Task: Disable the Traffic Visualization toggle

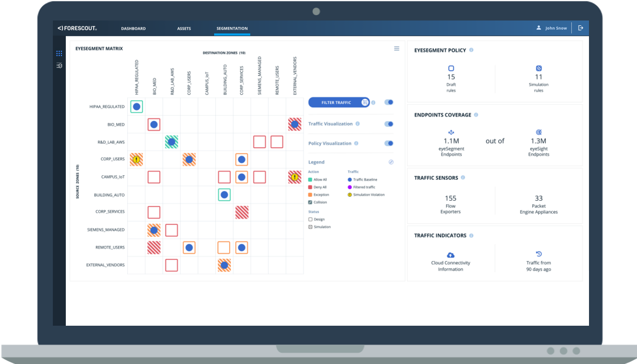Action: click(388, 124)
